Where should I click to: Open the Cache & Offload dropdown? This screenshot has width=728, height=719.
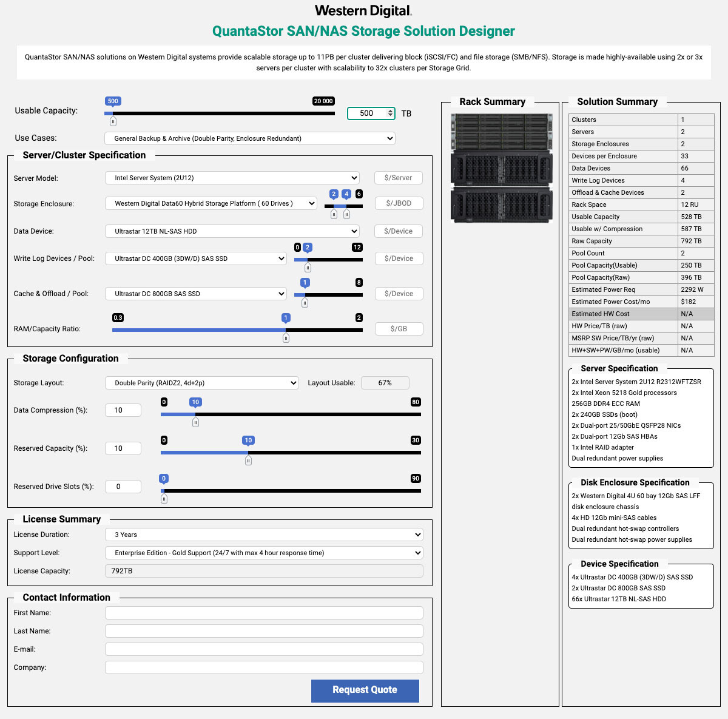[x=196, y=294]
